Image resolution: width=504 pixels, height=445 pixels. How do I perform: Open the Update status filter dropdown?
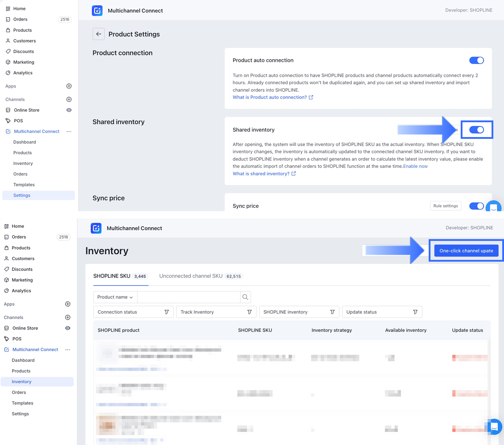(382, 312)
